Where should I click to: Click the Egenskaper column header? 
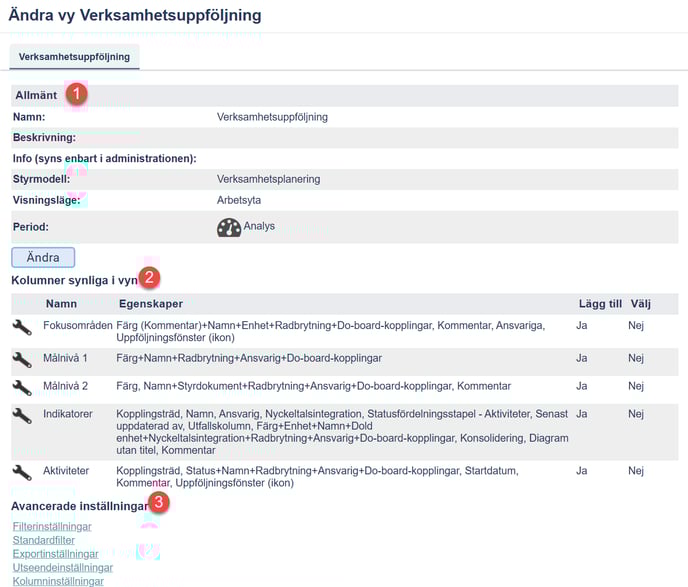pos(150,303)
